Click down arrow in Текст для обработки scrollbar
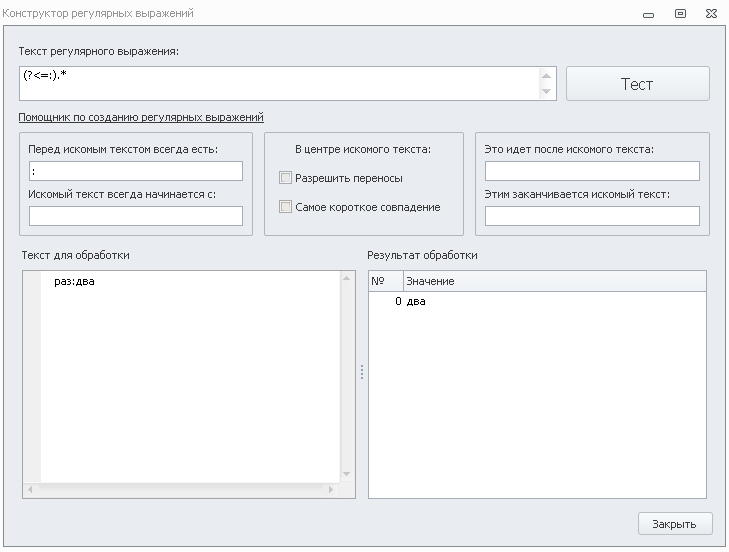This screenshot has width=729, height=552. tap(346, 474)
